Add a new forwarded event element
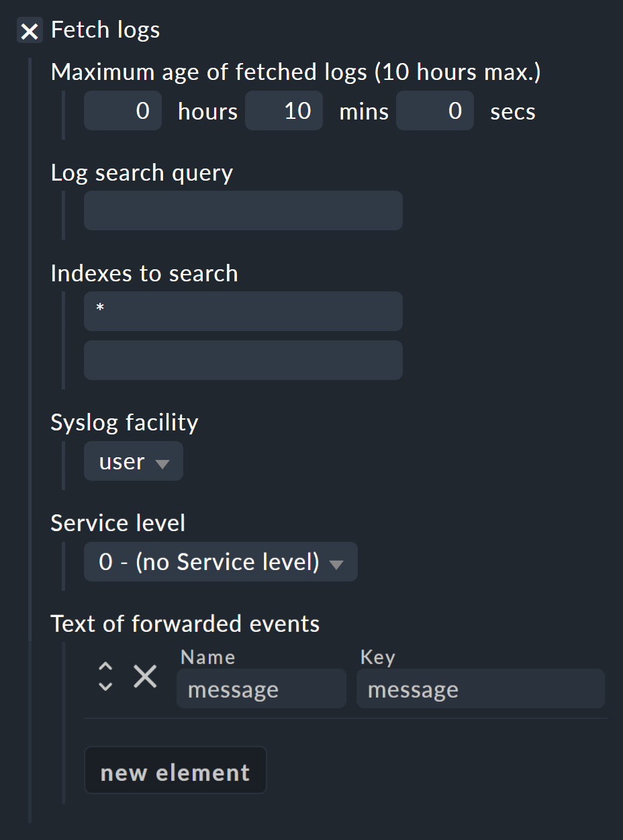623x840 pixels. point(175,770)
